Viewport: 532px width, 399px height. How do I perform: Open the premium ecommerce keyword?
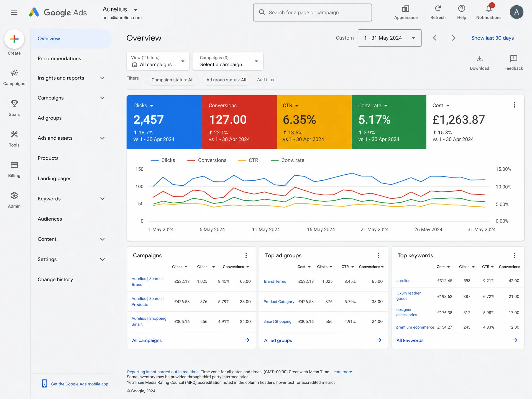(415, 327)
